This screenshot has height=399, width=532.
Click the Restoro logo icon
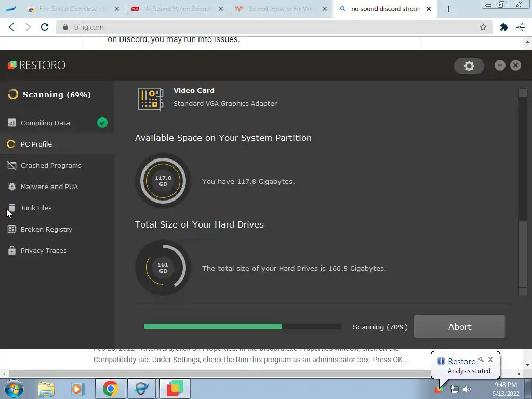(12, 65)
